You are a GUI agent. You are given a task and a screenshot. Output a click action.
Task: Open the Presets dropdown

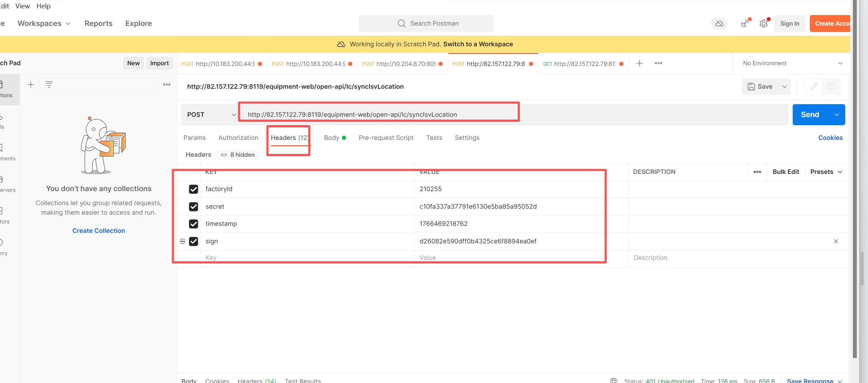(x=826, y=172)
